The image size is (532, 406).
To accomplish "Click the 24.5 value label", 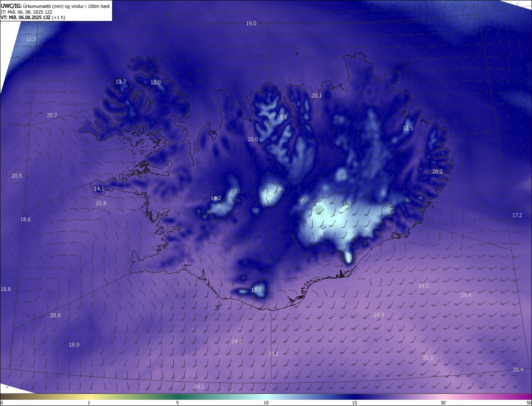I will pyautogui.click(x=424, y=286).
